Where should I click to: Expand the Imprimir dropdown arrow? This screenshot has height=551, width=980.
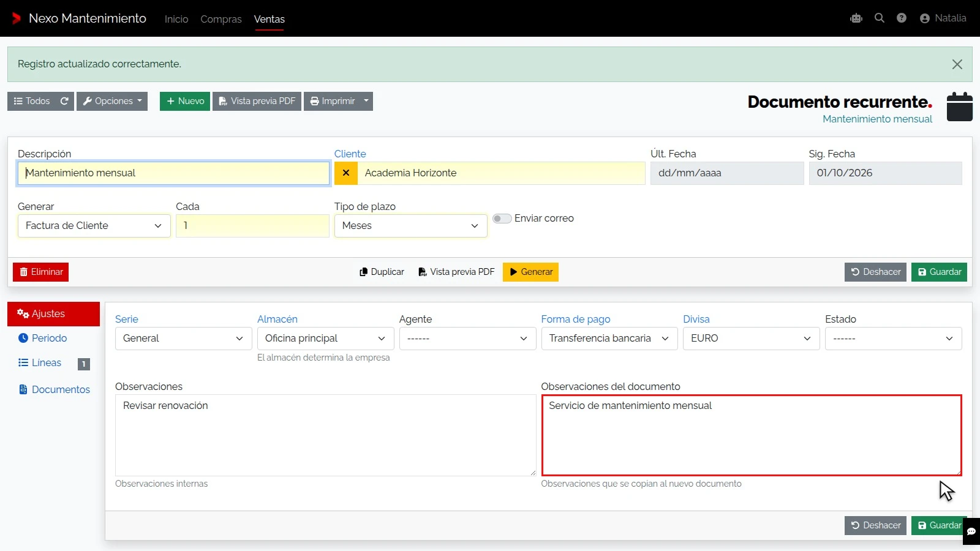366,101
